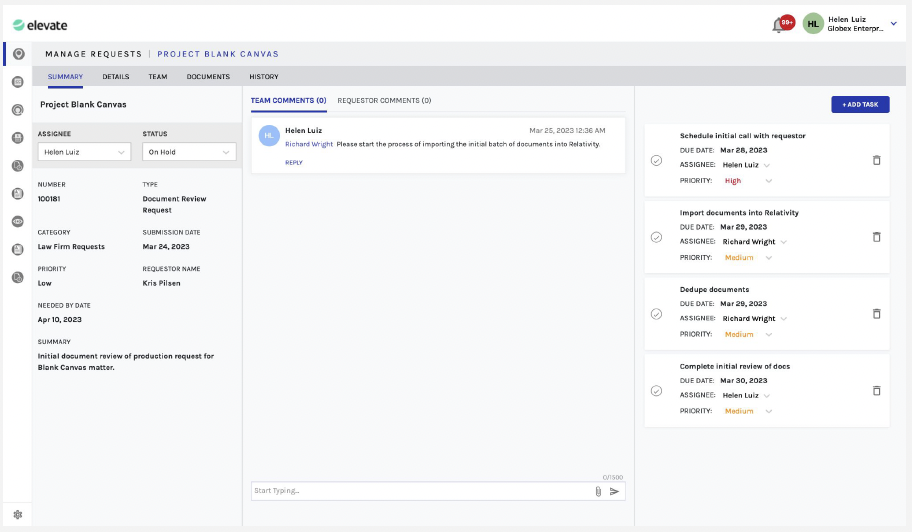Focus the Start Typing comment field
Viewport: 912px width, 532px height.
[422, 491]
